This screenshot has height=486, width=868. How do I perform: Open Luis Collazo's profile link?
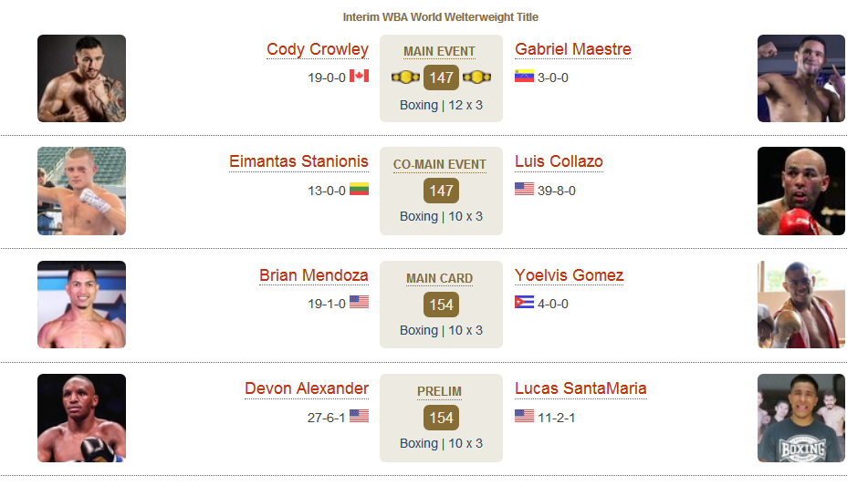click(559, 161)
